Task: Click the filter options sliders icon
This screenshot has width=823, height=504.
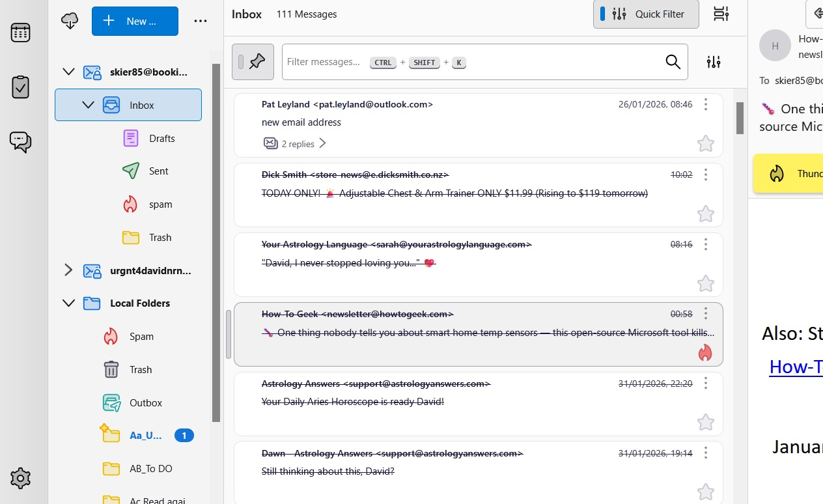Action: [714, 62]
